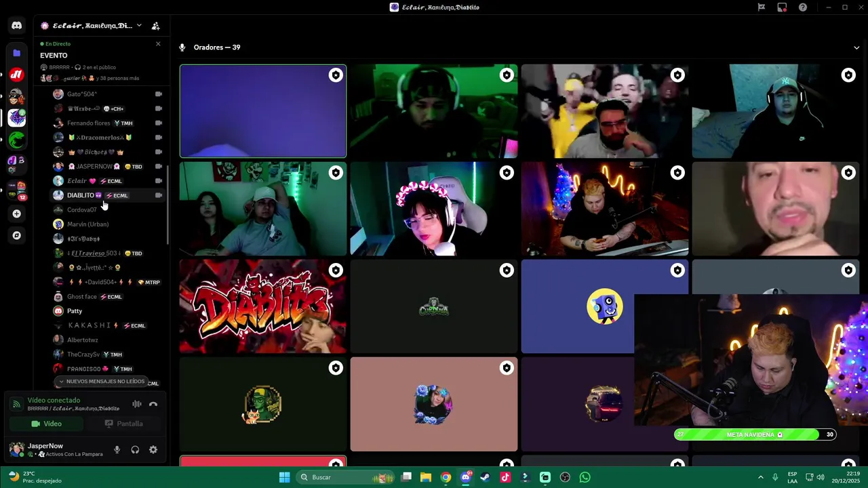Select the Oradores — 39 header
Image resolution: width=868 pixels, height=488 pixels.
click(217, 47)
